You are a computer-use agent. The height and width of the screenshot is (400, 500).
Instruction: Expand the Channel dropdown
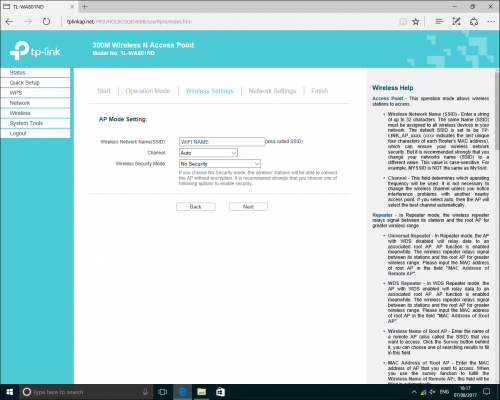point(208,153)
